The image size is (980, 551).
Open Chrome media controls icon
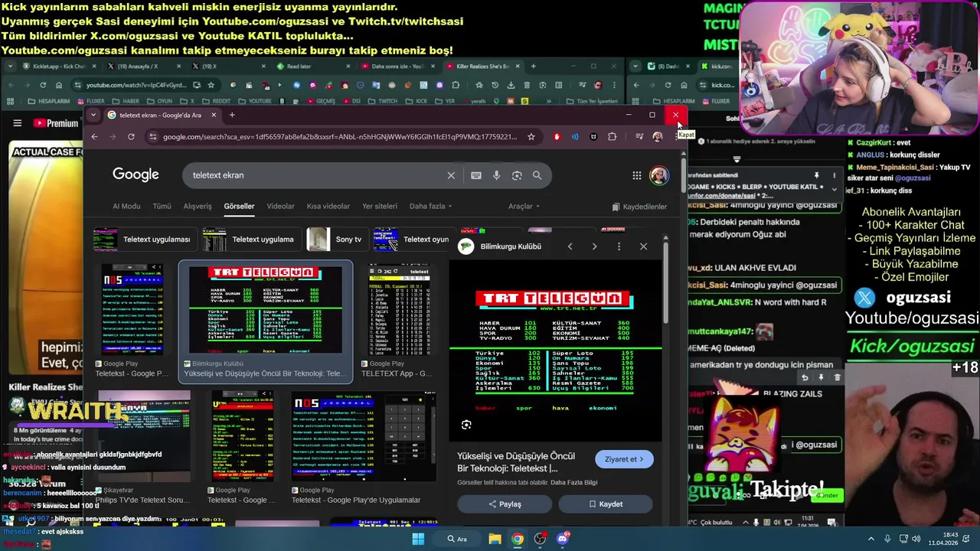click(x=639, y=137)
